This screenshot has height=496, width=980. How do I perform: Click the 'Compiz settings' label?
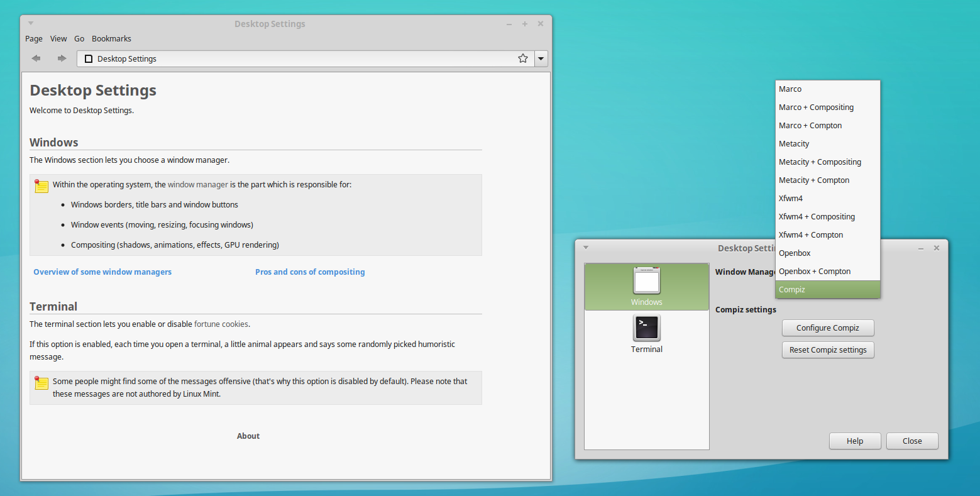[746, 310]
